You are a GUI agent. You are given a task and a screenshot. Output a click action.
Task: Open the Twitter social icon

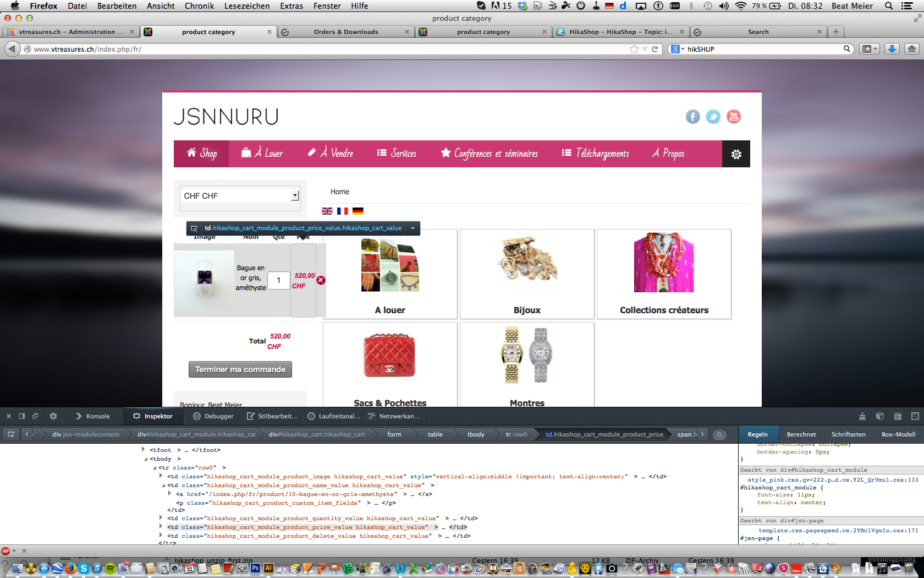pos(713,117)
